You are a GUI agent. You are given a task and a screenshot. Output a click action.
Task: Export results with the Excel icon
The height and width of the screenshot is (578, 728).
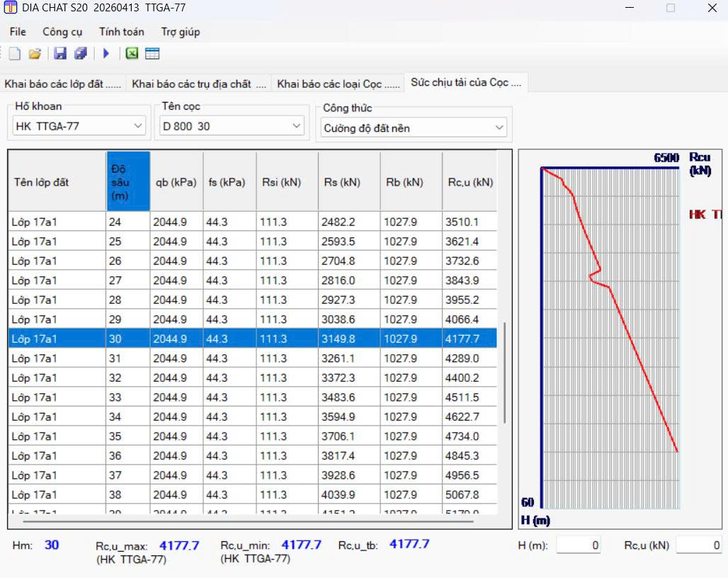click(x=132, y=54)
